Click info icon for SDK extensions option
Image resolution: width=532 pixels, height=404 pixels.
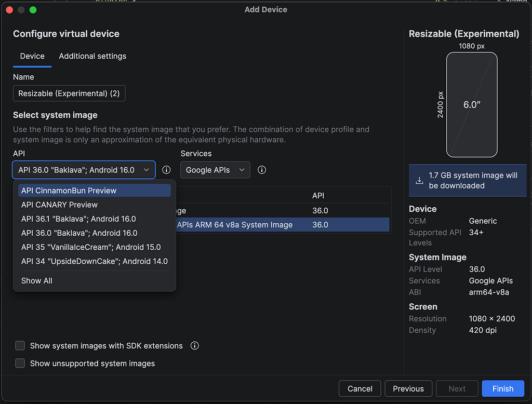coord(194,346)
